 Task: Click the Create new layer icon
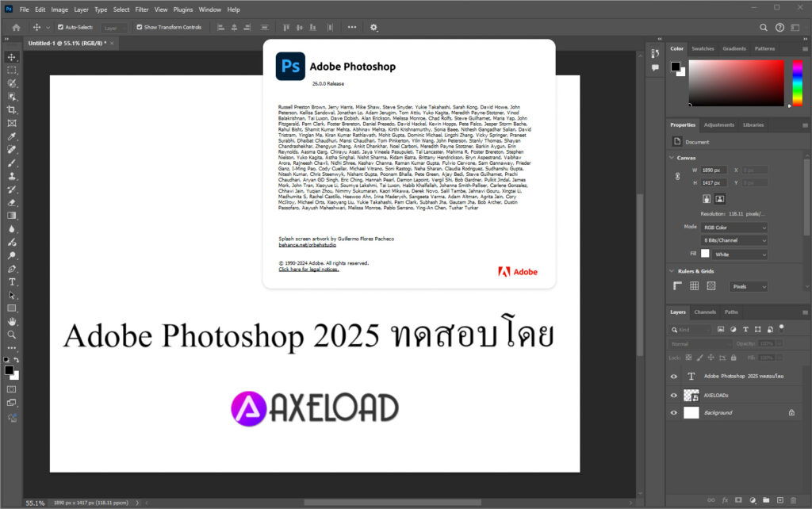point(780,500)
